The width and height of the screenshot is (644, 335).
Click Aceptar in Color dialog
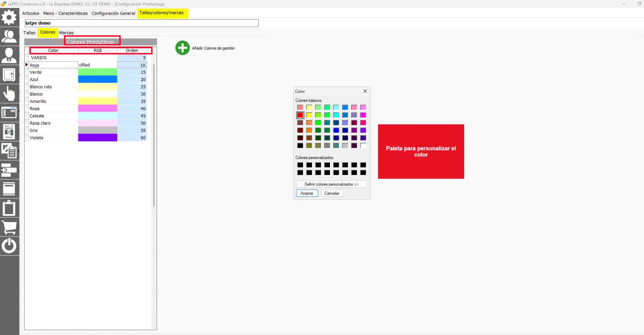click(307, 194)
